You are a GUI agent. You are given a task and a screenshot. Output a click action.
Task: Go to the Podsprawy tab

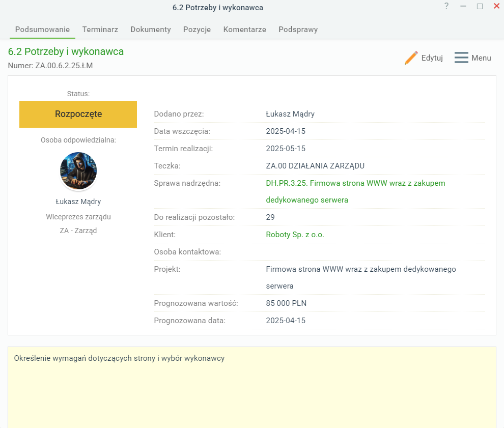(298, 30)
